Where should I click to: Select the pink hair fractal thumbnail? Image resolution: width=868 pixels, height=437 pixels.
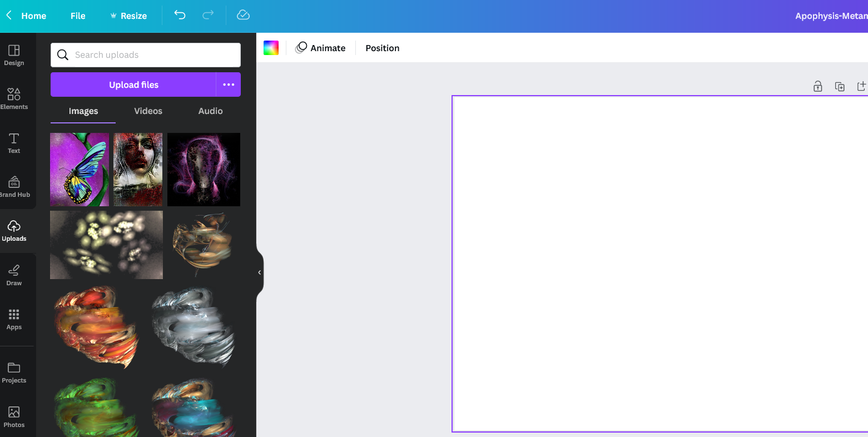[x=204, y=170]
